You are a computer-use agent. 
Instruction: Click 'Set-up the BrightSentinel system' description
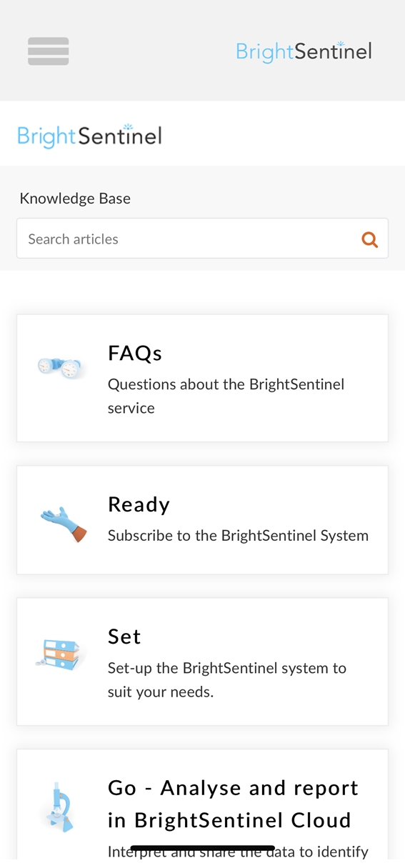click(227, 680)
